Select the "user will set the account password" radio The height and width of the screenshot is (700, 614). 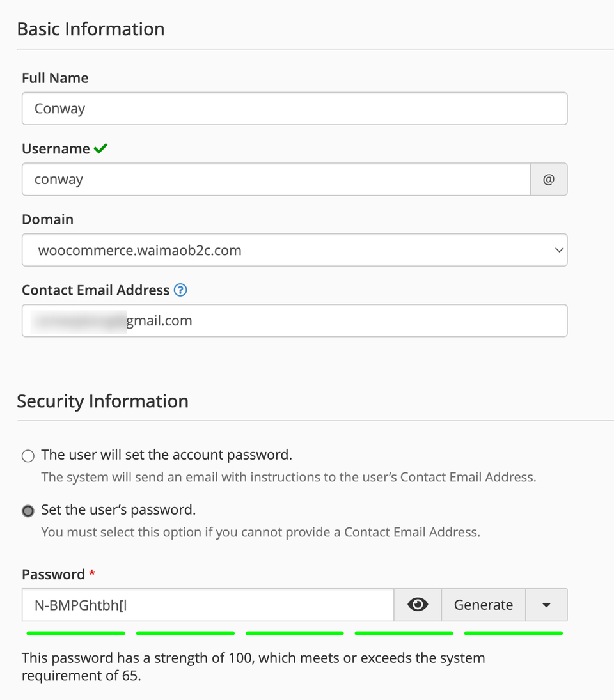coord(28,456)
